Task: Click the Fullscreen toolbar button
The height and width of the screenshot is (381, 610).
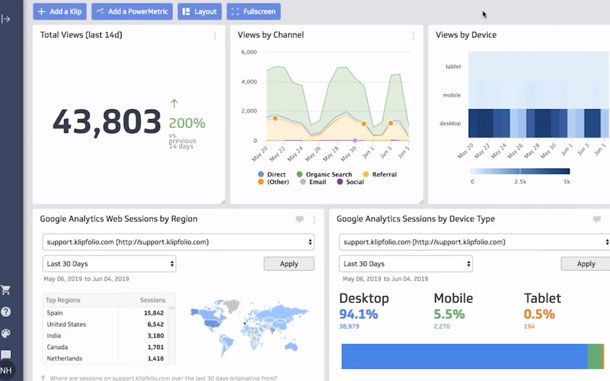Action: [x=254, y=12]
